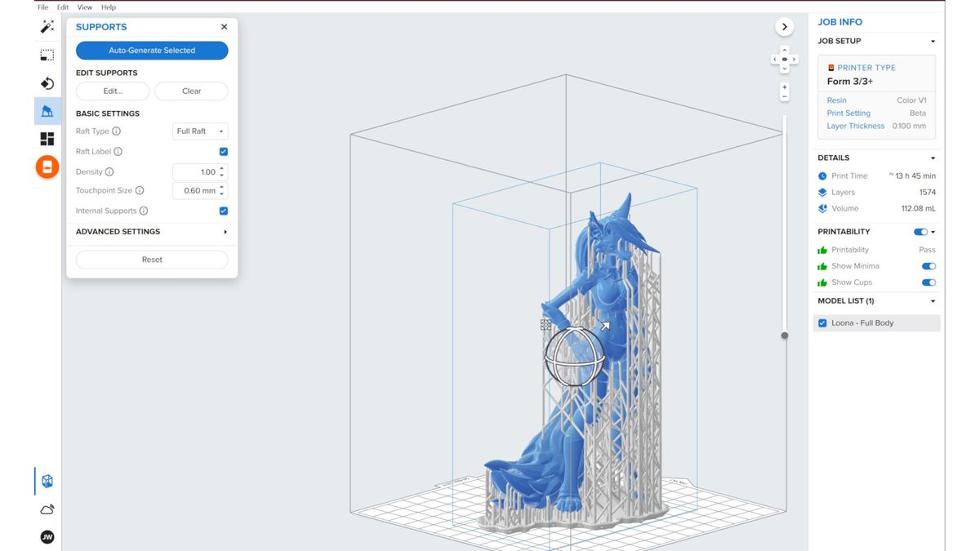Open the View menu

tap(84, 7)
